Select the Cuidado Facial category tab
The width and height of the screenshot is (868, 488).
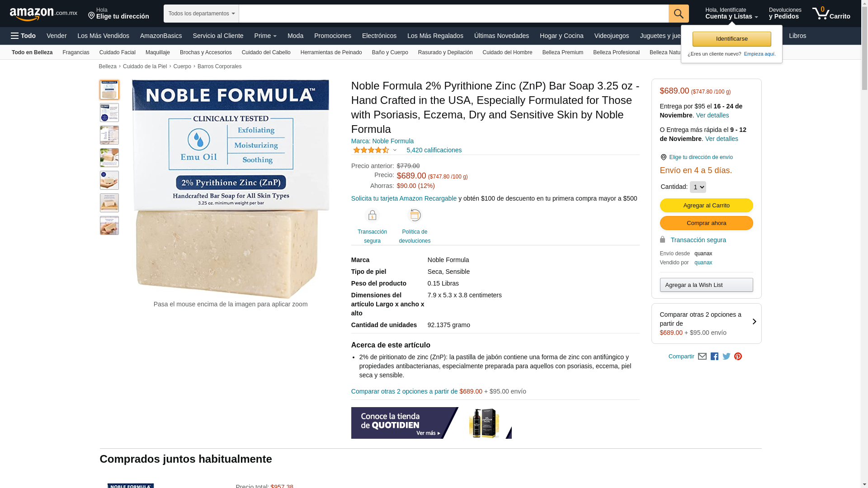(x=117, y=52)
